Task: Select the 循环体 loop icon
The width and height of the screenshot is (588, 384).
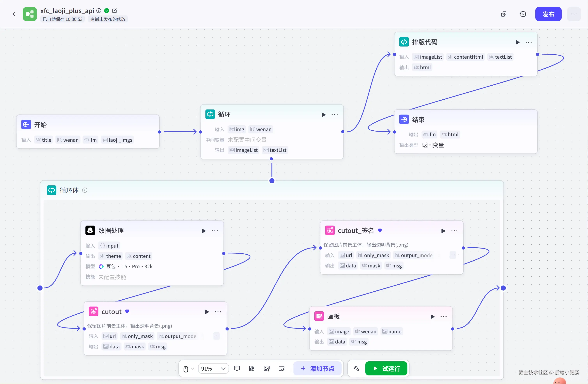Action: pyautogui.click(x=51, y=190)
